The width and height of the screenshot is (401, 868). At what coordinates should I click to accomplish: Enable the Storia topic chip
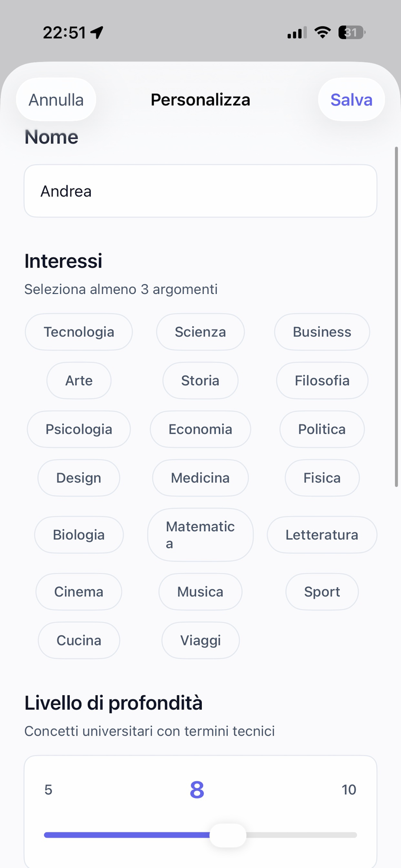coord(200,381)
